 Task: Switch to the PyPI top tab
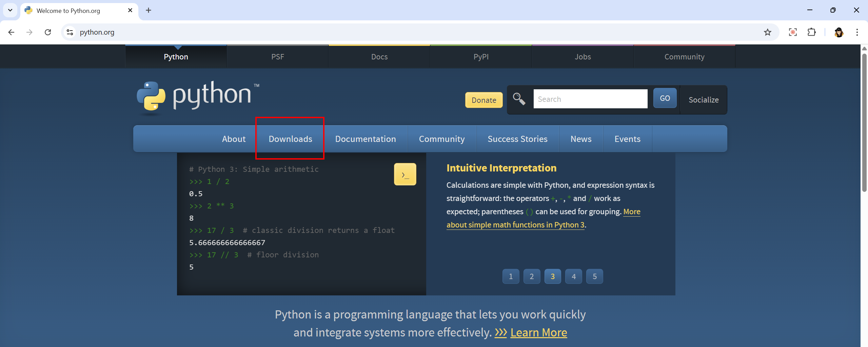(x=481, y=57)
